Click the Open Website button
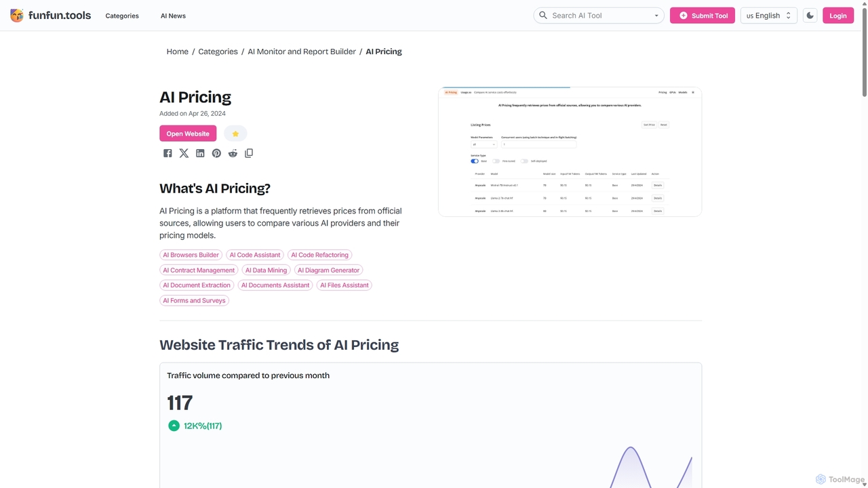This screenshot has height=488, width=868. click(188, 134)
